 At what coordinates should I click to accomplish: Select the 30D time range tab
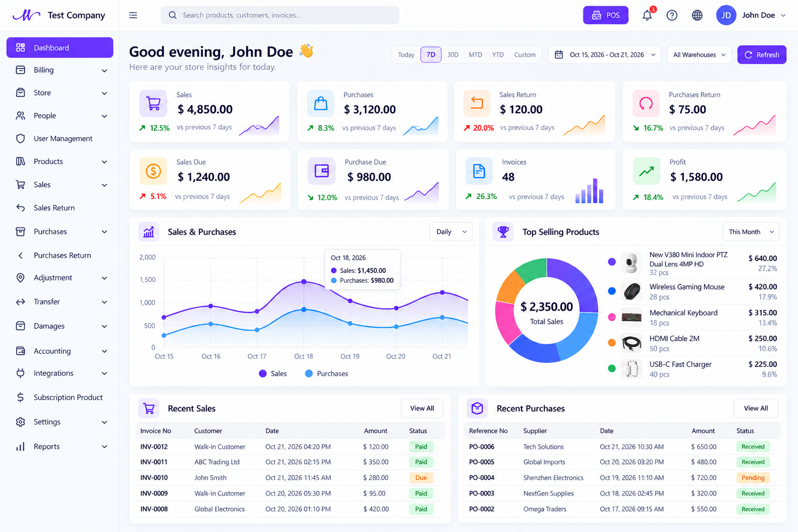click(453, 55)
